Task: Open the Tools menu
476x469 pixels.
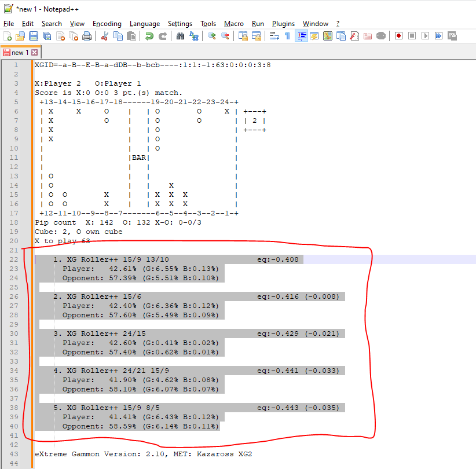Action: [208, 24]
